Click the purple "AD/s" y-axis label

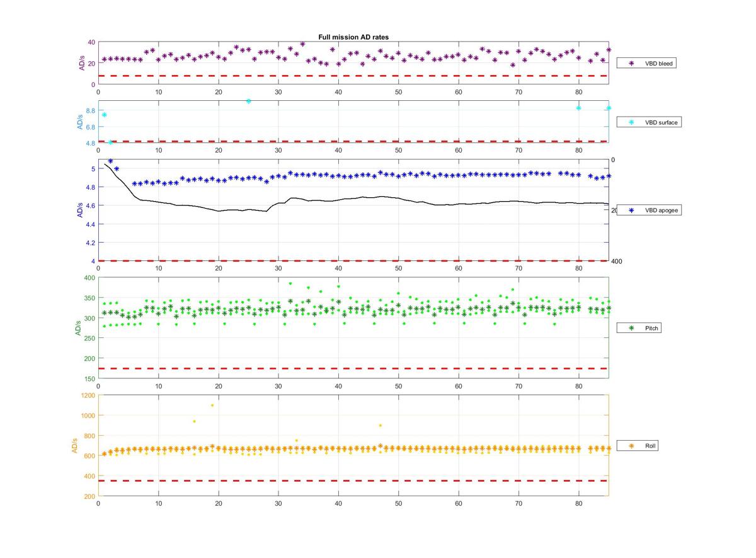(81, 63)
